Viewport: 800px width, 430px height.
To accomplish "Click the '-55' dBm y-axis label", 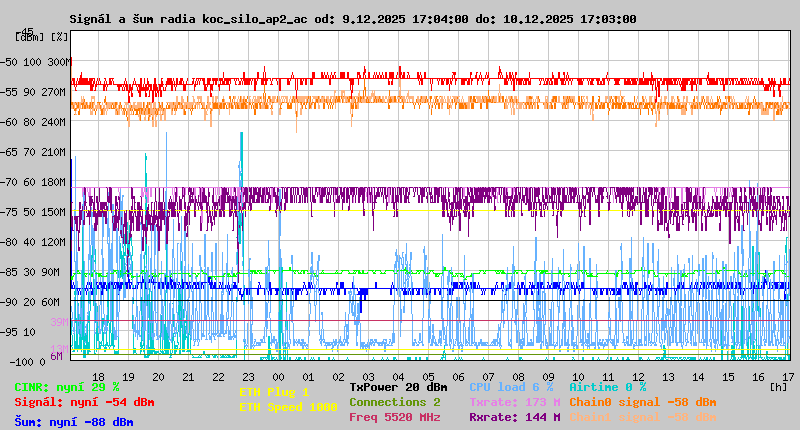I will click(9, 92).
